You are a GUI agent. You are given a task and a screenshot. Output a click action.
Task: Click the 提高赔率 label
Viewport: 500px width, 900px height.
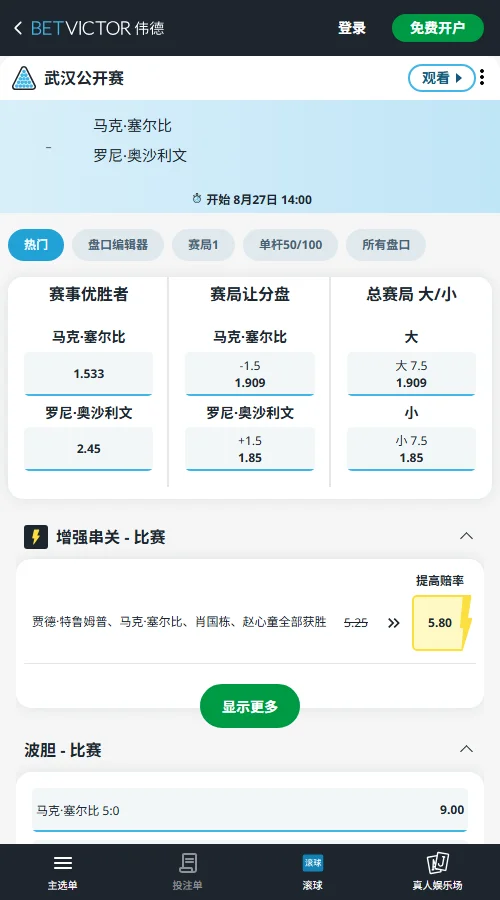point(440,581)
